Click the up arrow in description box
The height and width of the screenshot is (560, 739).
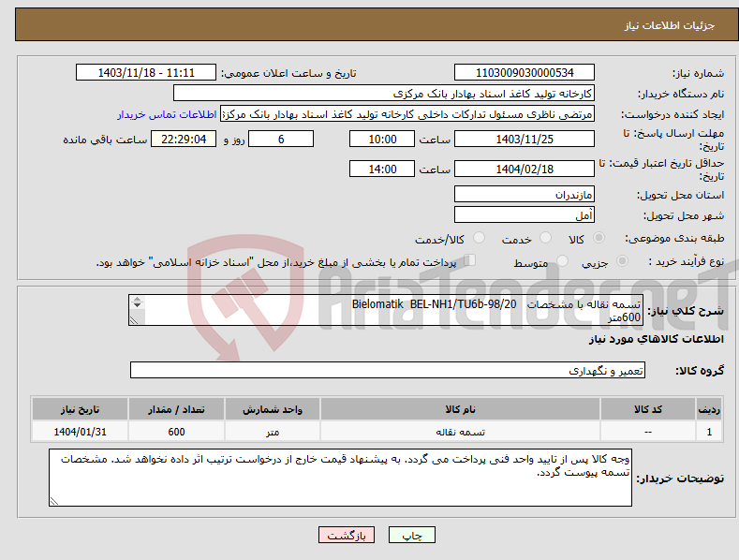(x=137, y=299)
